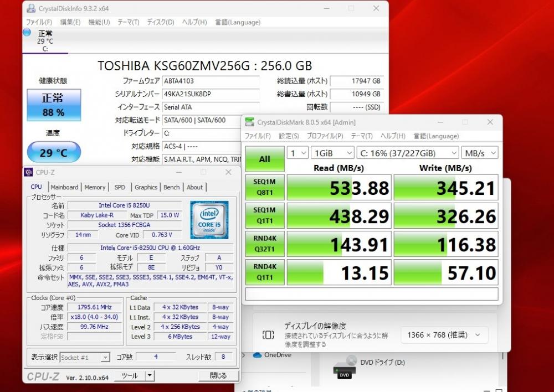554x392 pixels.
Task: Select the DVD drive (D:) icon
Action: [345, 367]
